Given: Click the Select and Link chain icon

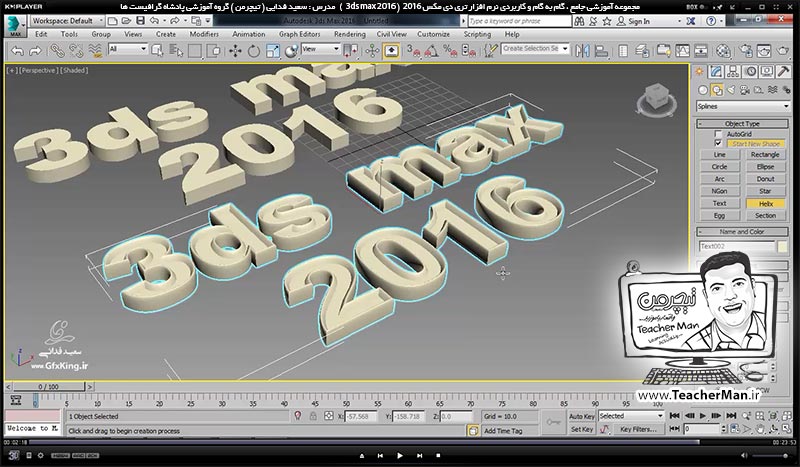Looking at the screenshot, I should click(x=56, y=51).
